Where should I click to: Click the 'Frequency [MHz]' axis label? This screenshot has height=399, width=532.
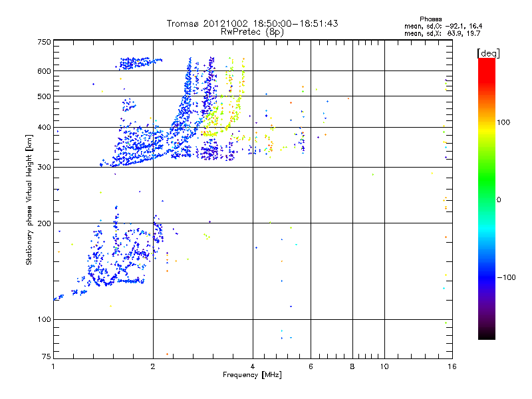tap(252, 375)
